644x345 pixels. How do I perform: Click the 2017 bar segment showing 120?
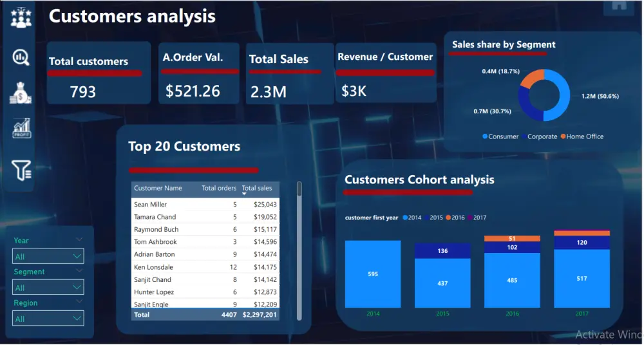(582, 242)
